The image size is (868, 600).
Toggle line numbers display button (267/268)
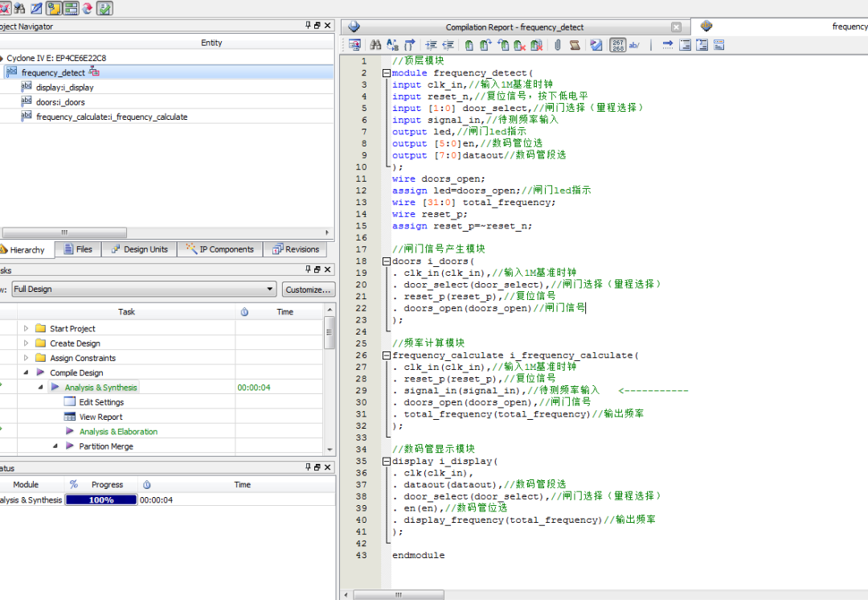(x=618, y=45)
